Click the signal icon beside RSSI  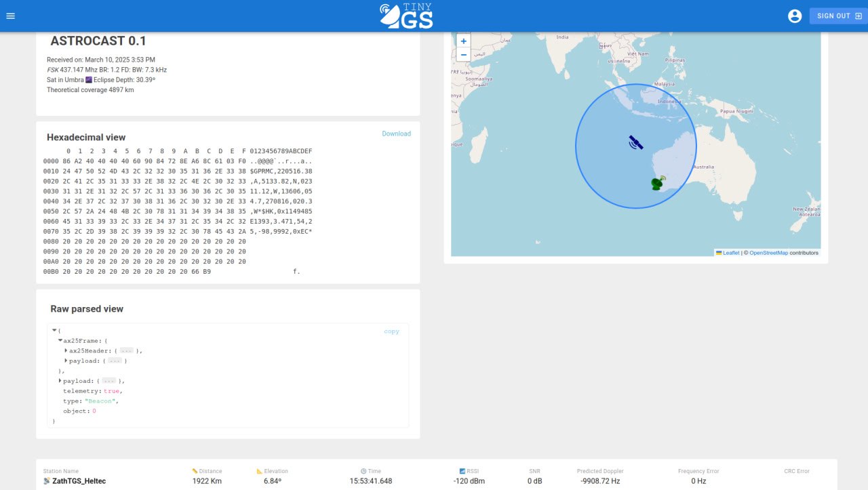tap(462, 471)
